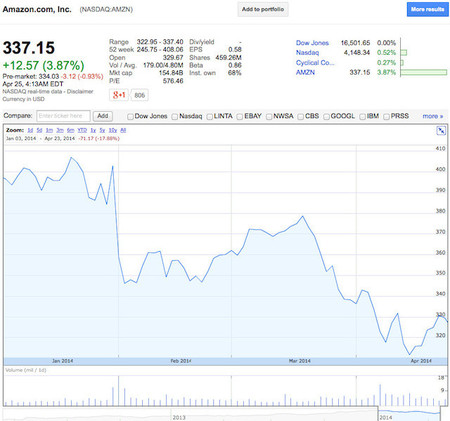Enable the LINTA comparison checkbox

[209, 116]
